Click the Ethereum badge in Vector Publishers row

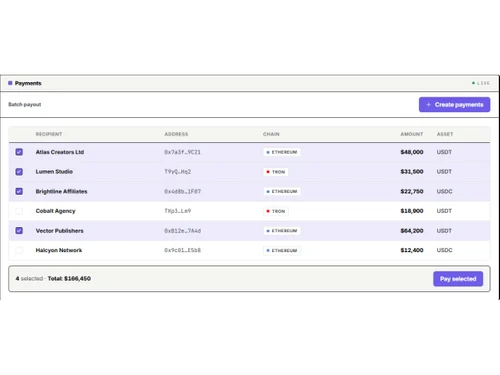(x=282, y=231)
